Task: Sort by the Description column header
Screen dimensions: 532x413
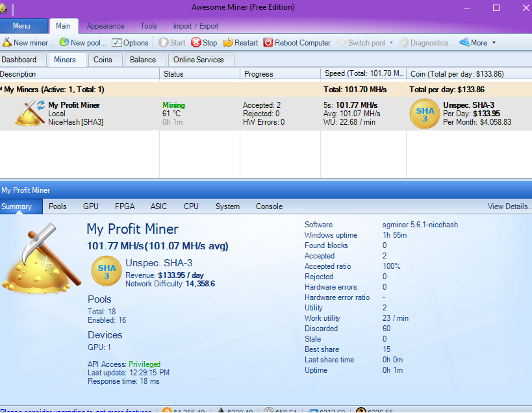Action: pos(79,74)
